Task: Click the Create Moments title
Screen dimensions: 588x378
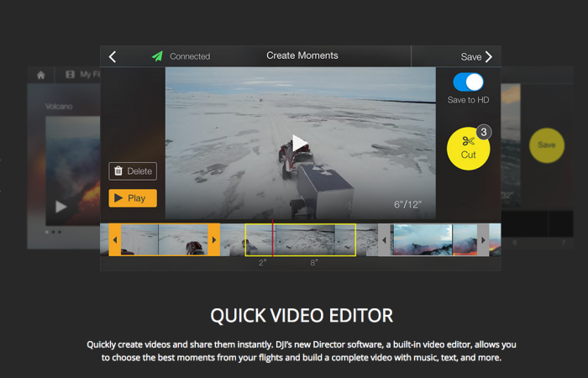Action: pos(302,55)
